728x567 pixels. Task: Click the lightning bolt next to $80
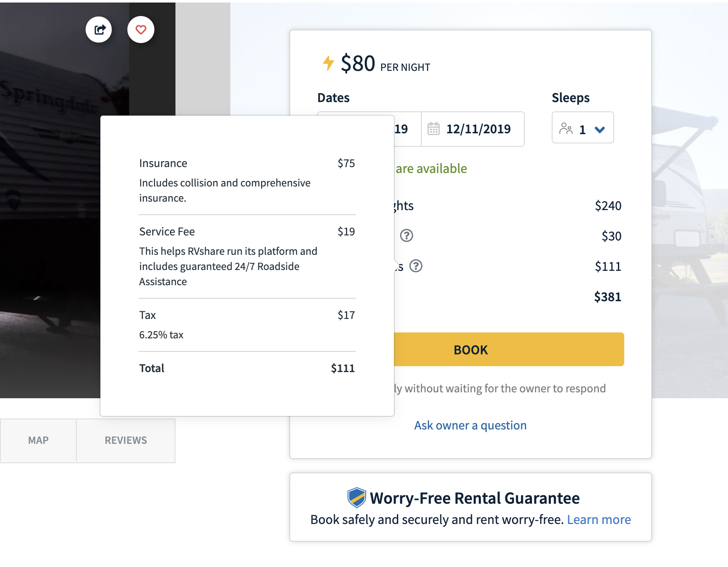pos(328,63)
